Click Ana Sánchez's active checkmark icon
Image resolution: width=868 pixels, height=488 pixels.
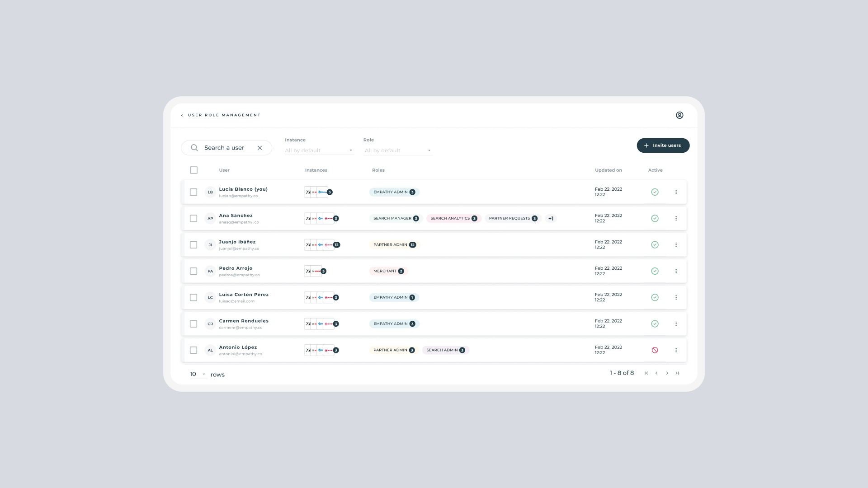[655, 218]
